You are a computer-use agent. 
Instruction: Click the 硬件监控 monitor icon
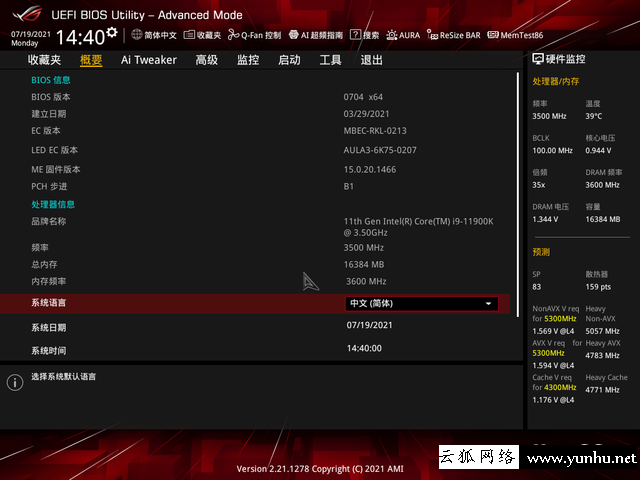point(538,59)
